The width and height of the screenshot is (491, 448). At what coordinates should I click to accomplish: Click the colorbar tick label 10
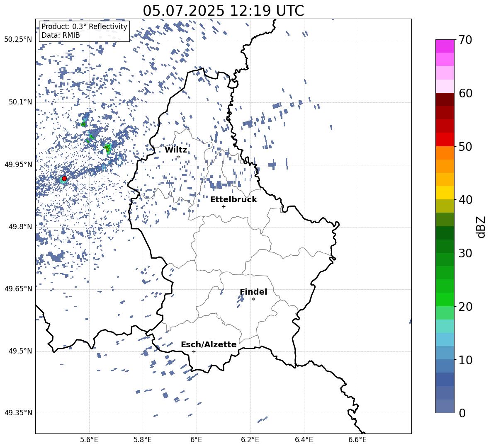(x=466, y=360)
